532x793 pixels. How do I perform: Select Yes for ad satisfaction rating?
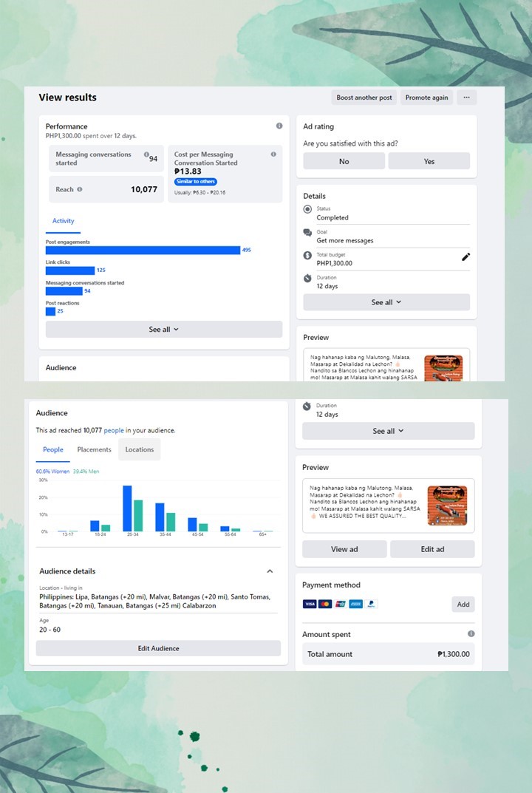coord(429,161)
